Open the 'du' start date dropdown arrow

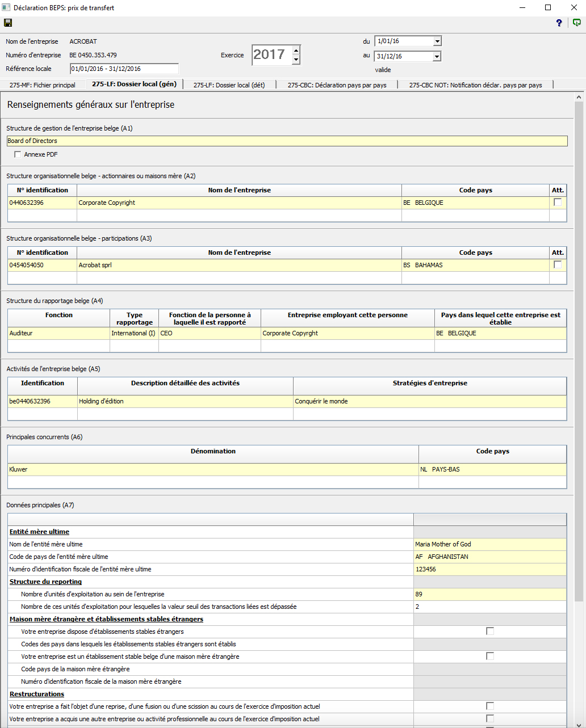coord(437,41)
